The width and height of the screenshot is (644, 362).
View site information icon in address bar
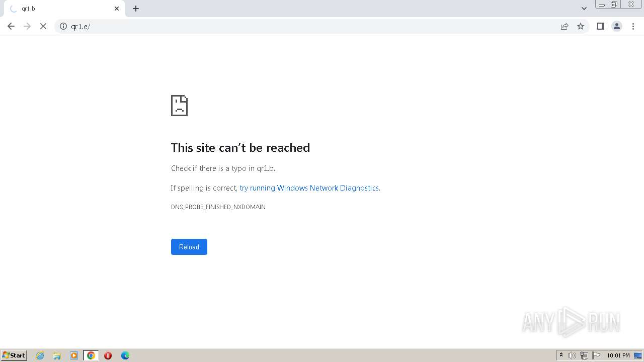click(63, 26)
